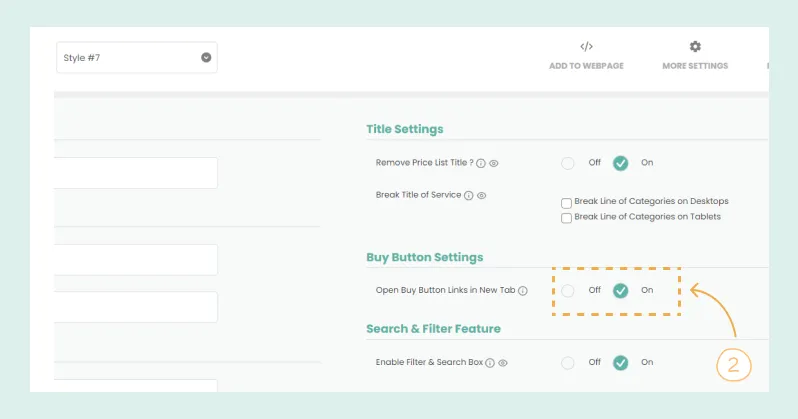Click eye icon beside Break Title of Service
This screenshot has width=798, height=419.
point(481,195)
